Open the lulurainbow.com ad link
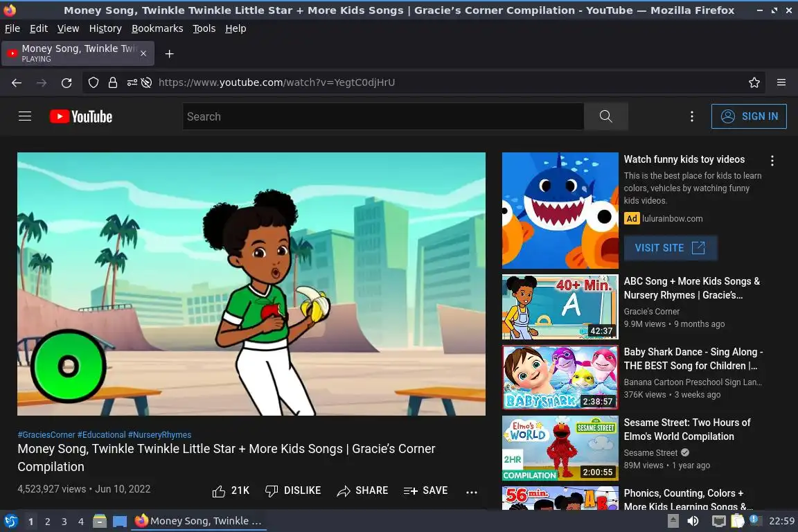This screenshot has width=798, height=532. click(x=673, y=218)
